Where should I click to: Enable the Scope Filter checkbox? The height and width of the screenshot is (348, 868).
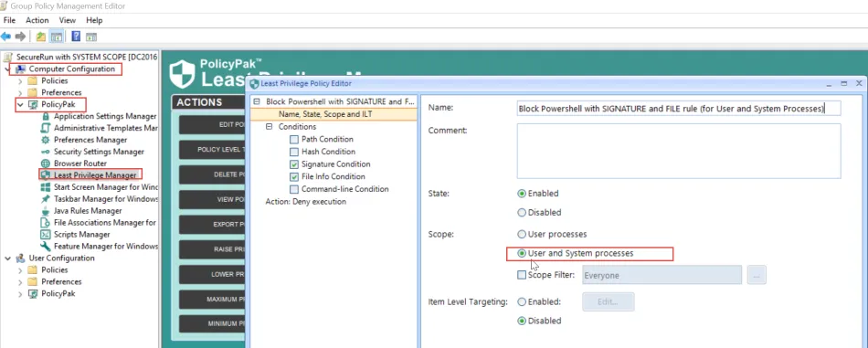click(522, 275)
